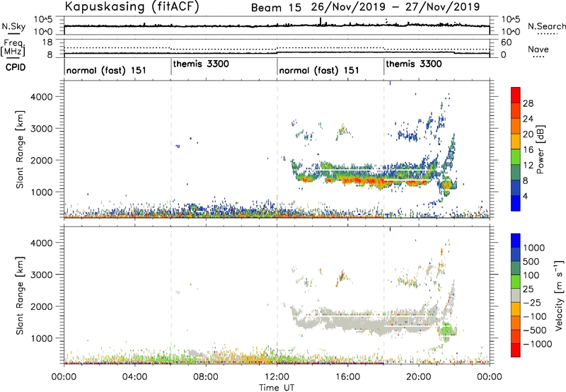Click the -100 tick label on the Velocity colorbar
The height and width of the screenshot is (392, 566).
534,316
